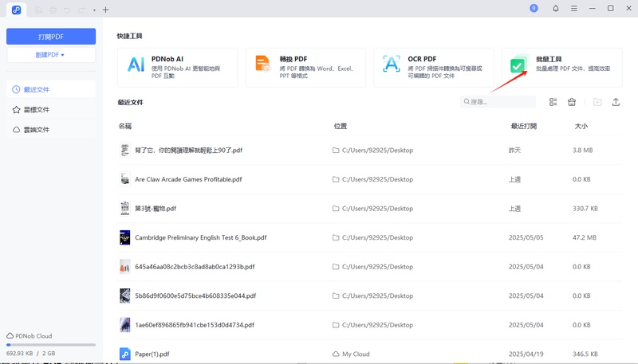Go to 雲端文件 in the sidebar
Viewport: 638px width, 364px height.
(51, 129)
